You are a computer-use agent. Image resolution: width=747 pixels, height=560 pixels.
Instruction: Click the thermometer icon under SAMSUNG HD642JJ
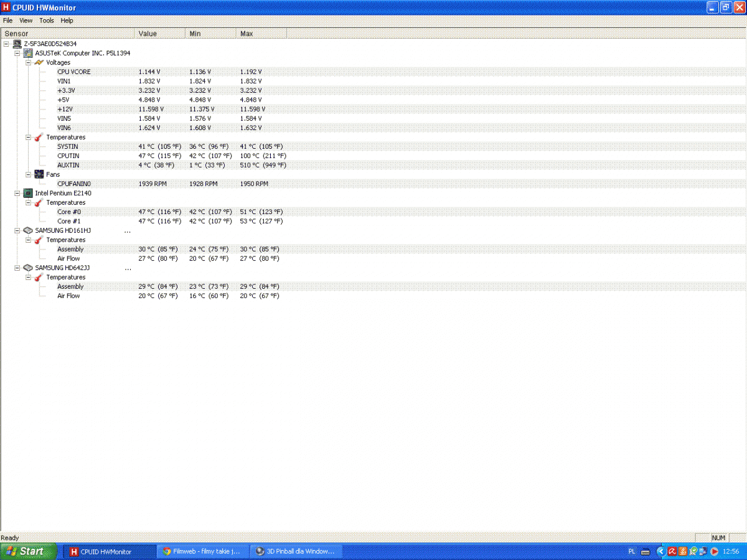coord(39,277)
